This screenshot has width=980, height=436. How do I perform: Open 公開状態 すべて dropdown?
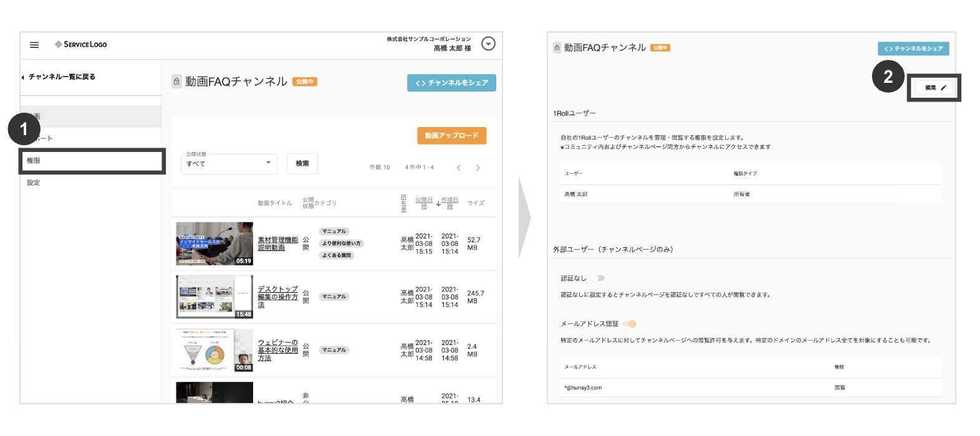[229, 163]
